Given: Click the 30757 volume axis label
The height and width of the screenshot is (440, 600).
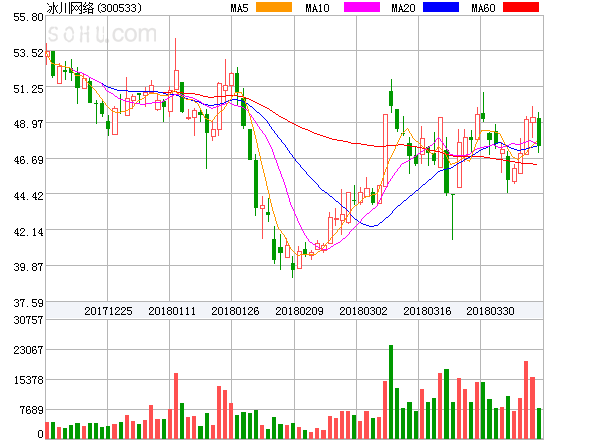Looking at the screenshot, I should (28, 320).
